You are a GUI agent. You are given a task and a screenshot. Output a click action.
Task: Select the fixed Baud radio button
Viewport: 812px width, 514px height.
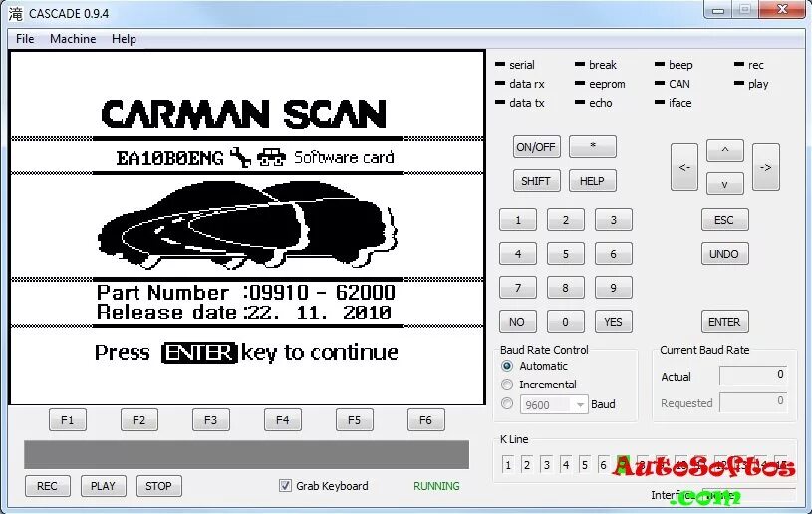pos(507,403)
